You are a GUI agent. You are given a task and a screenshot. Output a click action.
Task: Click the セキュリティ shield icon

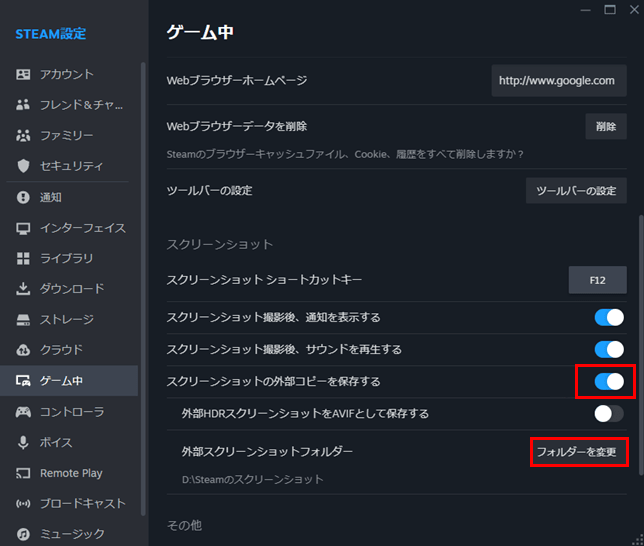pos(23,166)
